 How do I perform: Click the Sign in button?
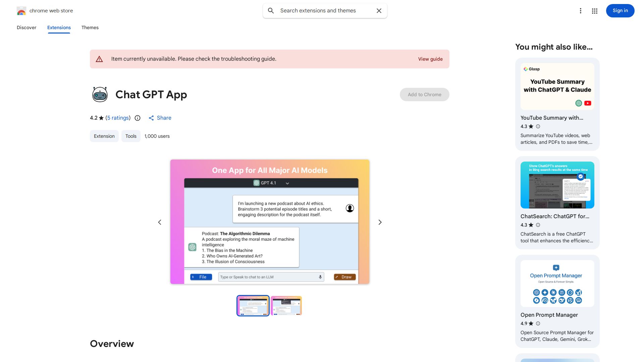pos(620,10)
